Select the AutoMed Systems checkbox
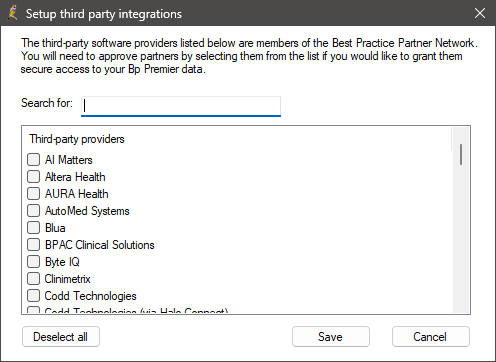The height and width of the screenshot is (362, 496). point(33,210)
